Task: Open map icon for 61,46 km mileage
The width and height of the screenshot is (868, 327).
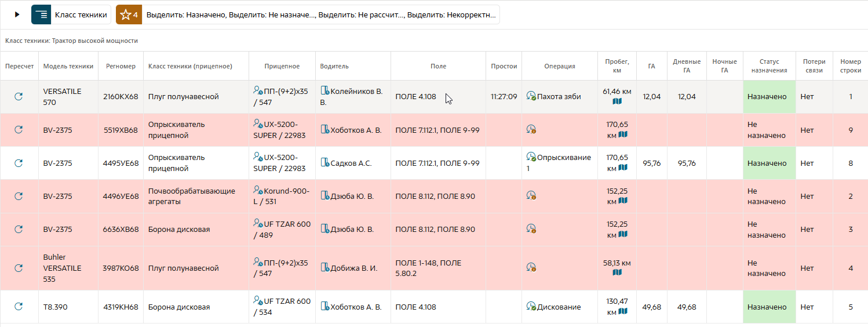Action: pos(617,102)
